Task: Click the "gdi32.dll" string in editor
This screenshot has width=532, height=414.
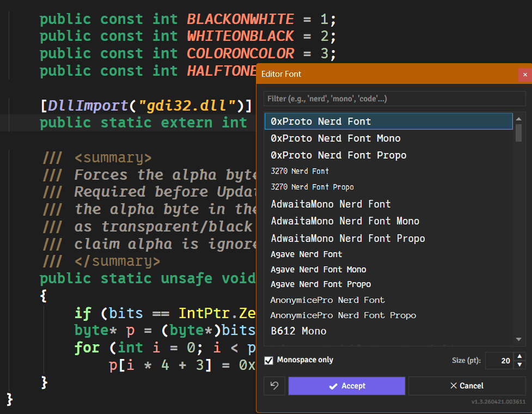Action: click(x=187, y=106)
